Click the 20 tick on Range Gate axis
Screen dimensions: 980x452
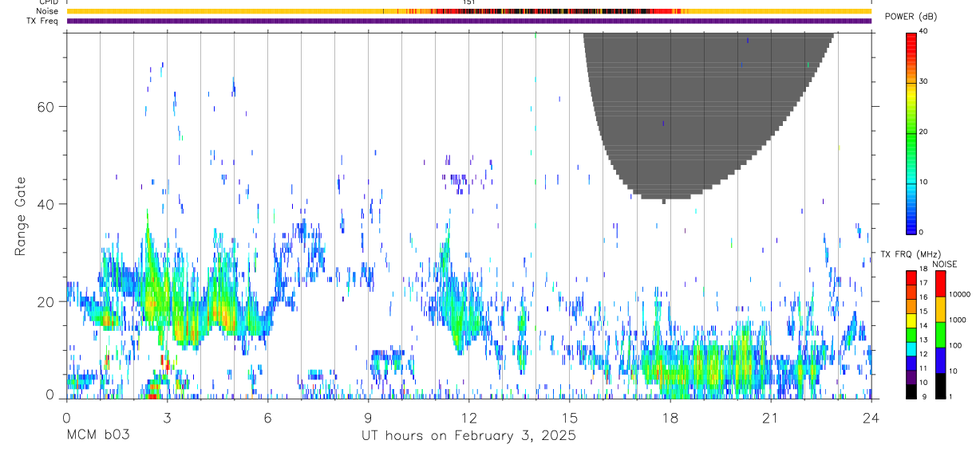pyautogui.click(x=46, y=302)
